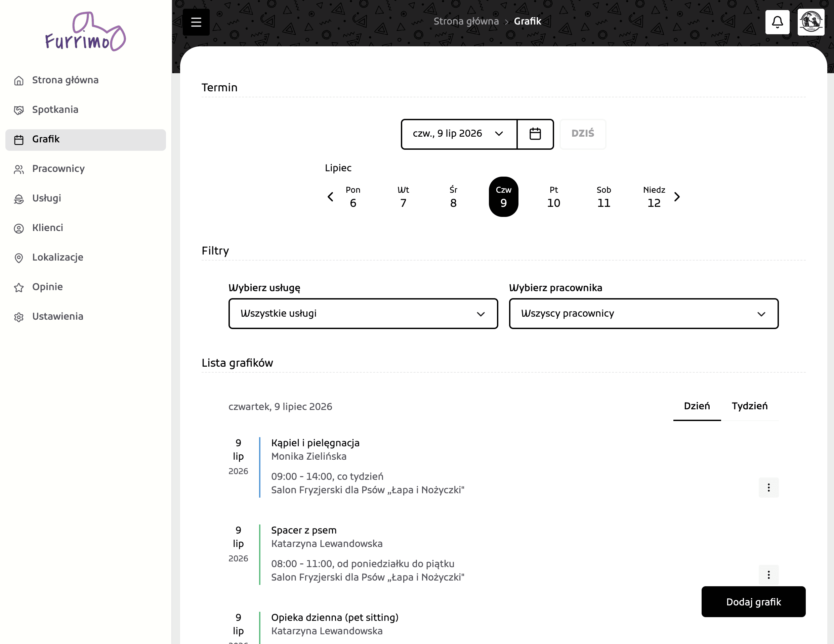Image resolution: width=834 pixels, height=644 pixels.
Task: Open options menu for Kąpiel i pielęgnacja
Action: click(768, 487)
